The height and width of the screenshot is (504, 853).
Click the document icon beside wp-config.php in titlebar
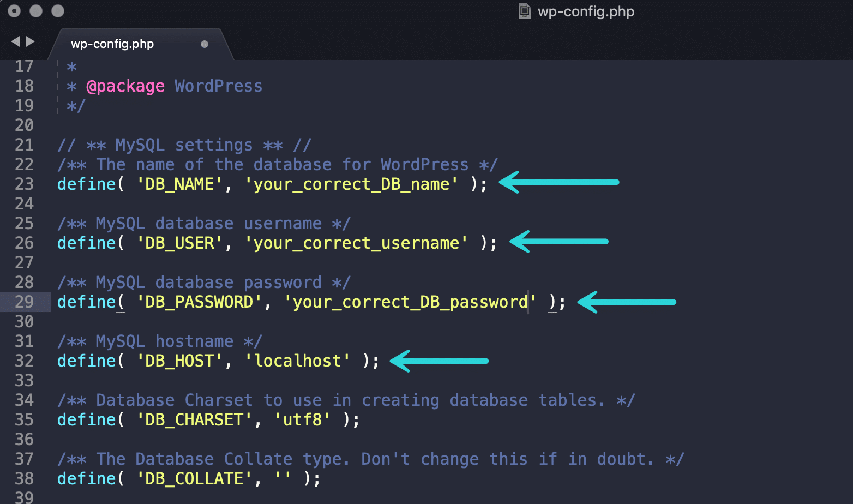coord(525,11)
